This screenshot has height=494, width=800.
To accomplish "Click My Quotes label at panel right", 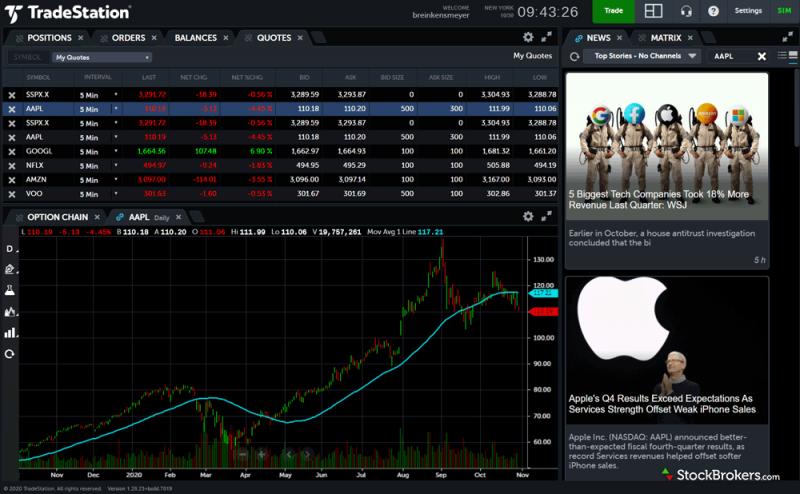I will coord(532,56).
